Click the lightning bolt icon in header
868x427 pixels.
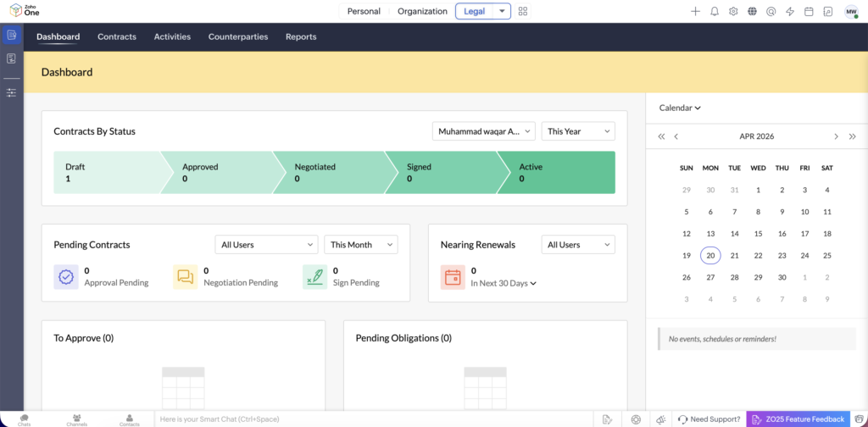[x=790, y=12]
